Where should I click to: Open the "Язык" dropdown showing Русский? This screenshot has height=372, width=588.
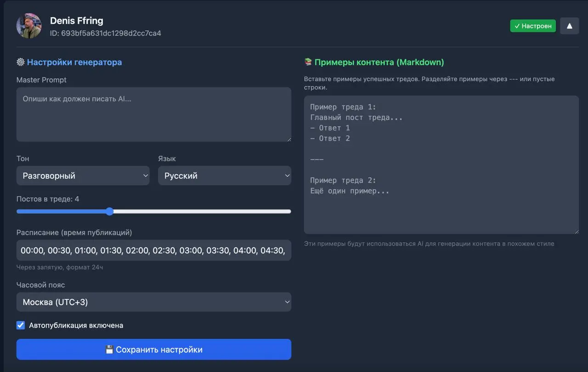tap(225, 175)
